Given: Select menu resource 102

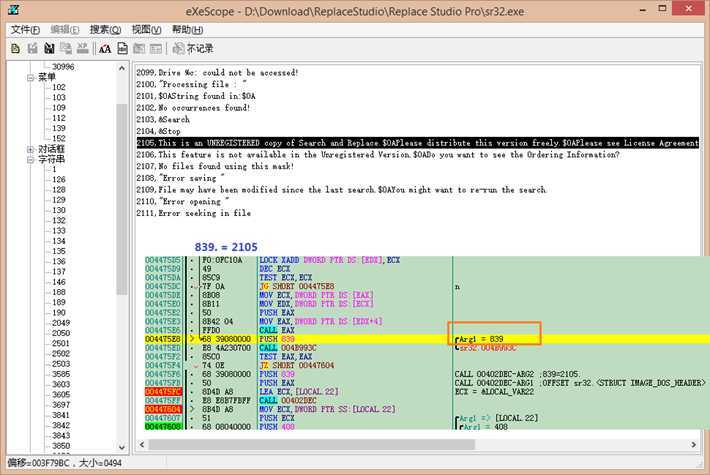Looking at the screenshot, I should click(x=59, y=87).
